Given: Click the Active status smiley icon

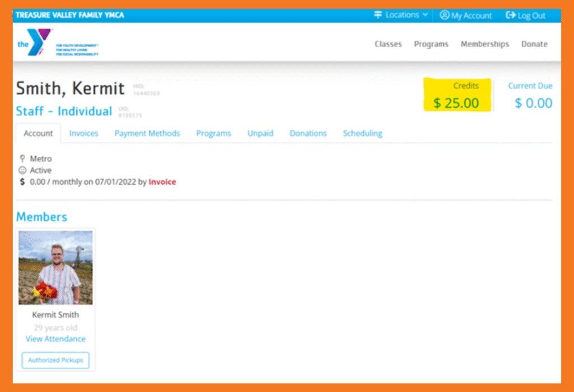Looking at the screenshot, I should pyautogui.click(x=22, y=170).
